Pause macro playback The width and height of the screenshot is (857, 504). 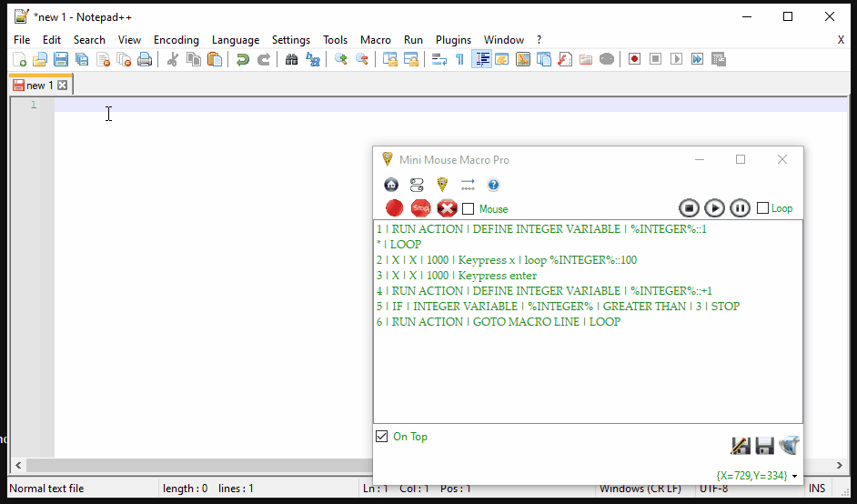(741, 208)
